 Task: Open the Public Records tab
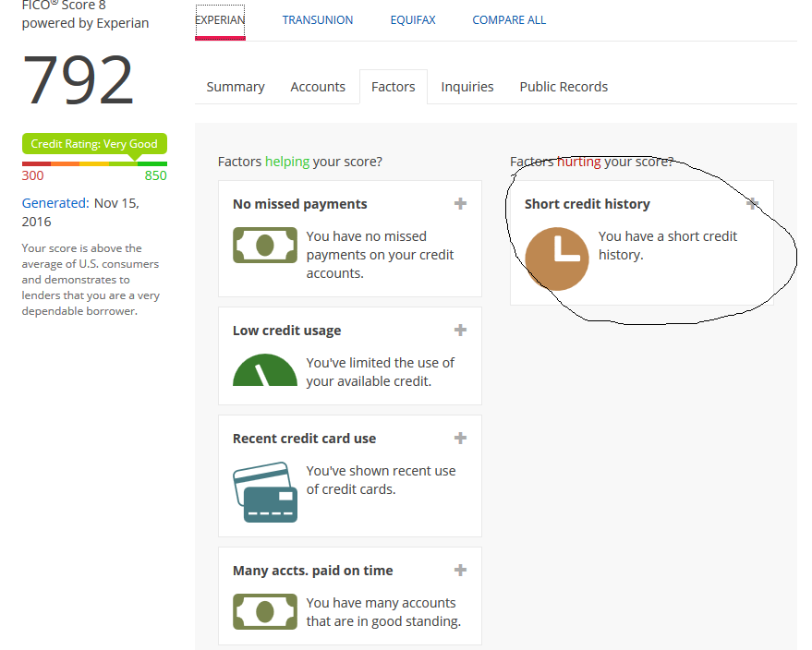pos(564,87)
